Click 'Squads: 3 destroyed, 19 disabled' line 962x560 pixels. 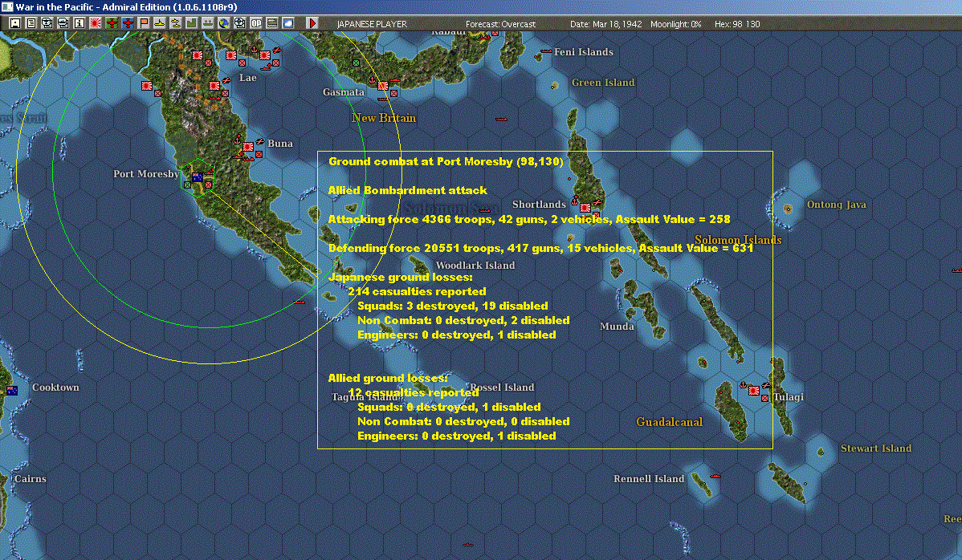453,306
